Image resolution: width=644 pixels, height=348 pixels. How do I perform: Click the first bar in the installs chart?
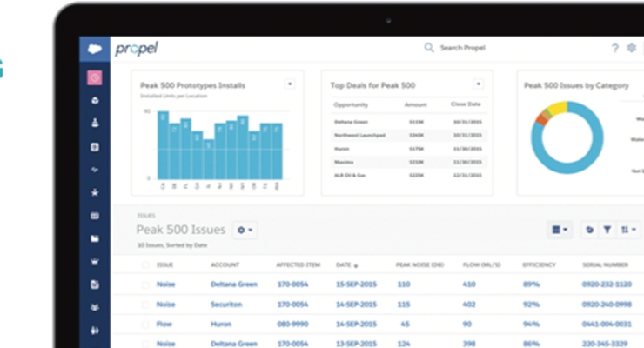click(x=163, y=145)
